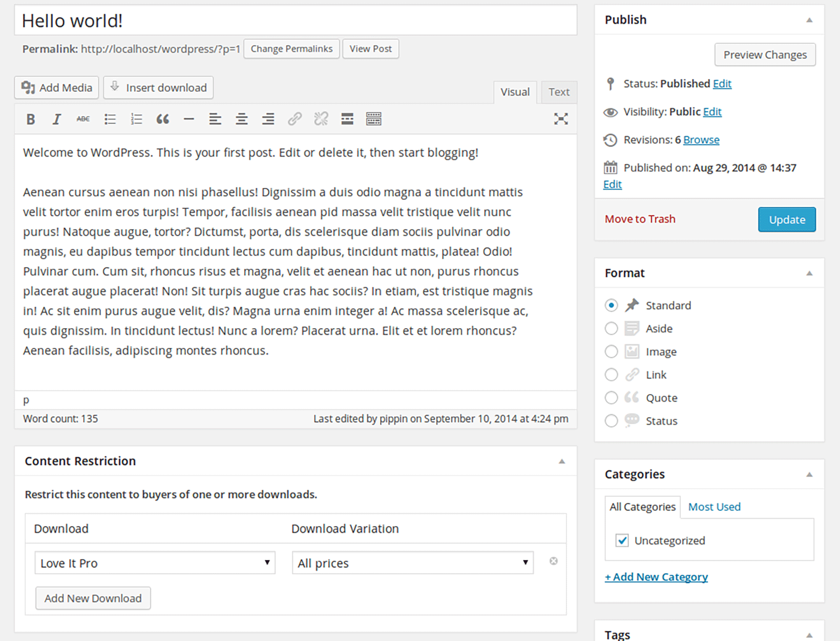Screen dimensions: 840x641
Task: Insert Read More tag
Action: pyautogui.click(x=347, y=119)
